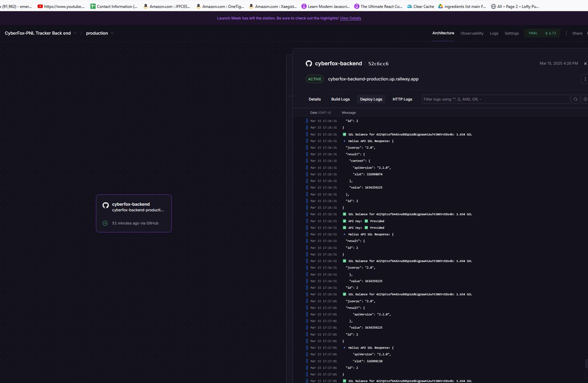Focus the Filter logs input field

495,99
